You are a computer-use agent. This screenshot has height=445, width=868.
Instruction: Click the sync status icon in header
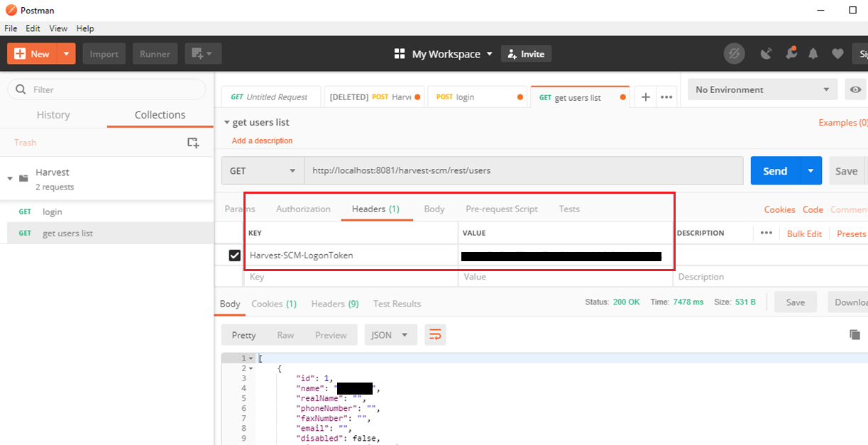(x=734, y=54)
